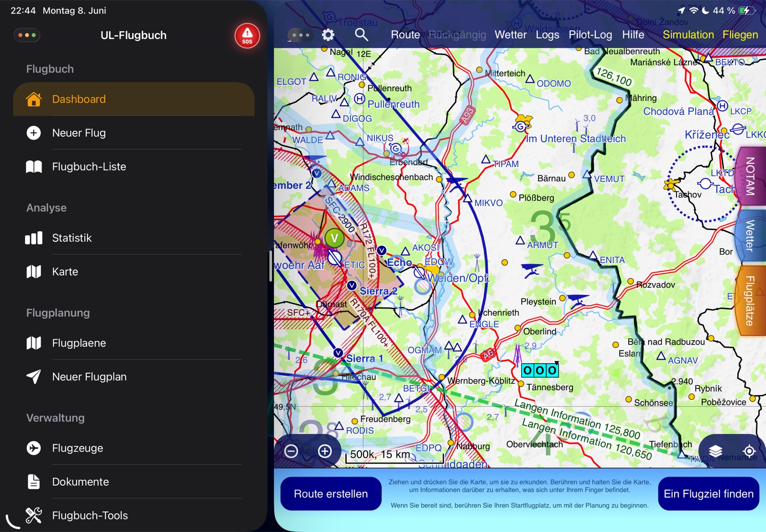The image size is (766, 532).
Task: Open the Route menu
Action: pyautogui.click(x=406, y=34)
